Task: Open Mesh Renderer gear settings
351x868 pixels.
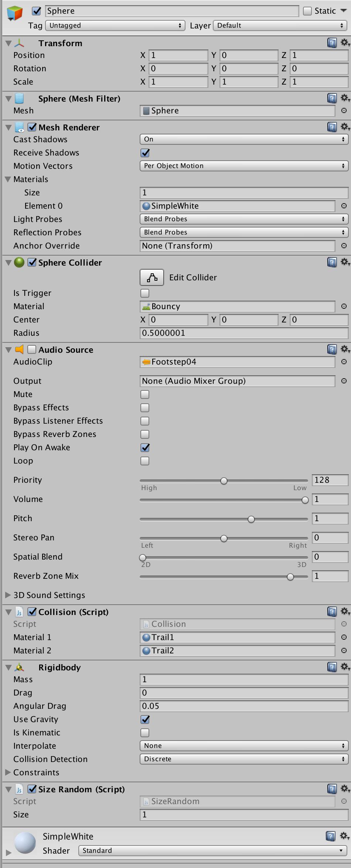Action: tap(345, 127)
